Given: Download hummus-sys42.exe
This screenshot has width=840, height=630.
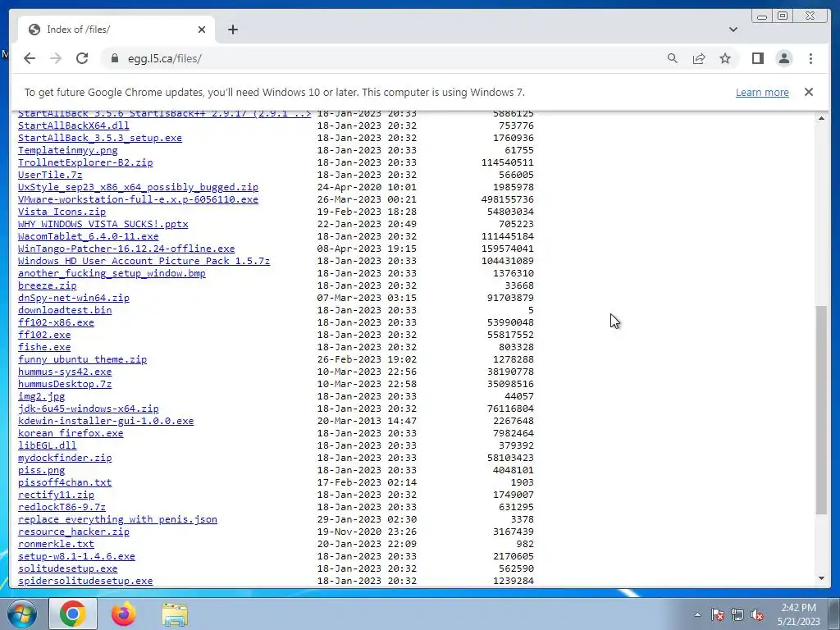Looking at the screenshot, I should 65,372.
